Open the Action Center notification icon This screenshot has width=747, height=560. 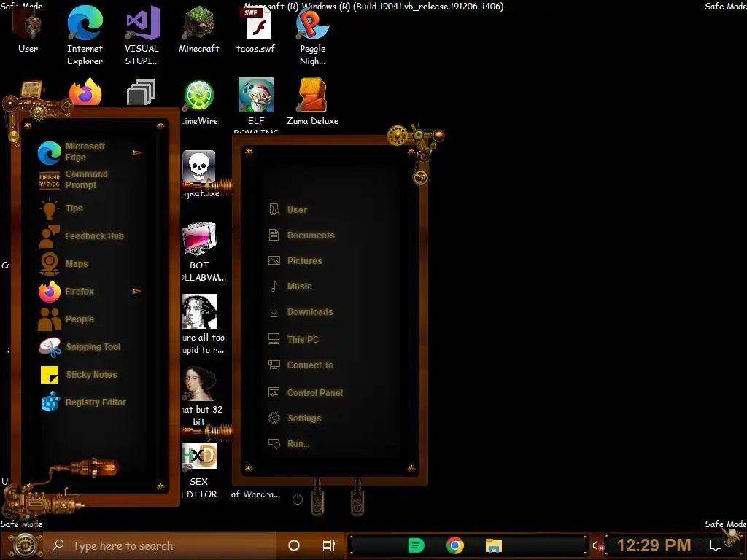click(715, 545)
